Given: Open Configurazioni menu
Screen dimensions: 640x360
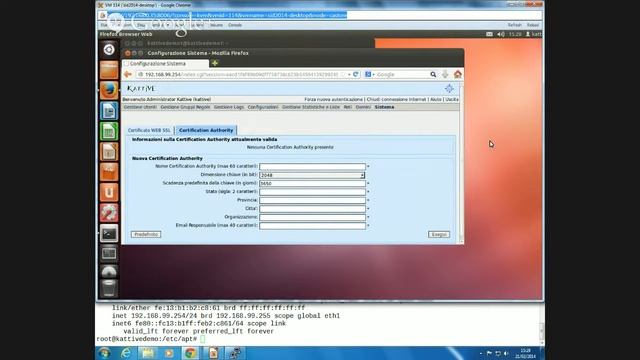Looking at the screenshot, I should [263, 107].
